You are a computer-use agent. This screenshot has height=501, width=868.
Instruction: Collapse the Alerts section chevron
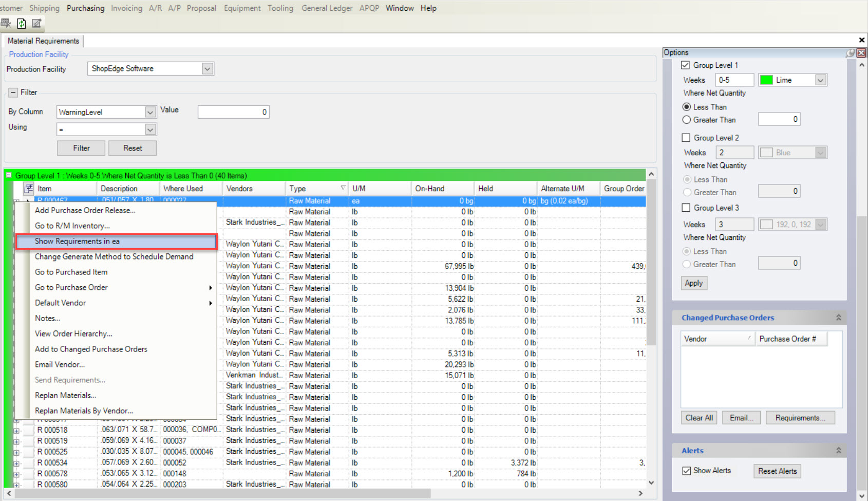click(838, 450)
